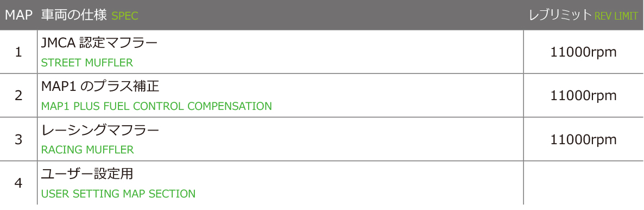Click the JMCA 認定マフラー text
This screenshot has width=644, height=210.
coord(99,42)
